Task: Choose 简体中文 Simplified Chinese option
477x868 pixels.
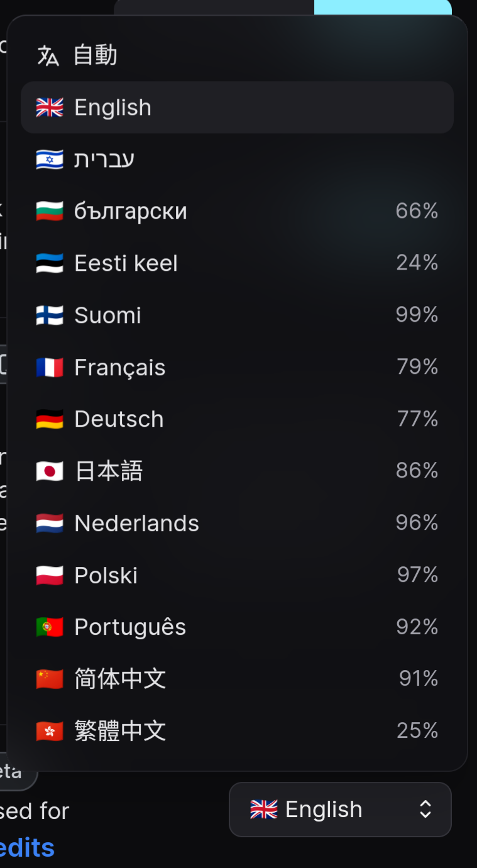Action: (238, 679)
